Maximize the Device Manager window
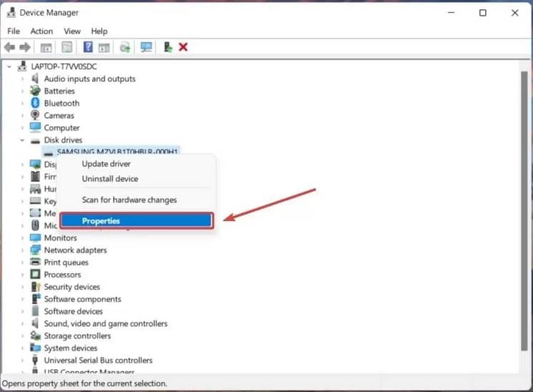The image size is (533, 392). [482, 13]
